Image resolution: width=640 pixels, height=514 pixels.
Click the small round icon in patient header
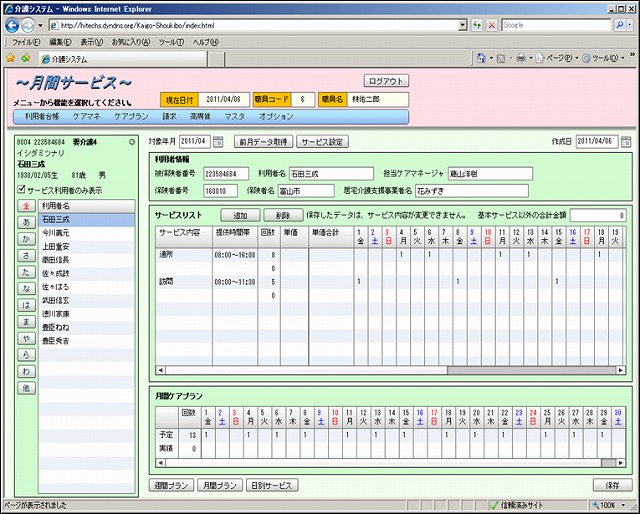coord(132,142)
